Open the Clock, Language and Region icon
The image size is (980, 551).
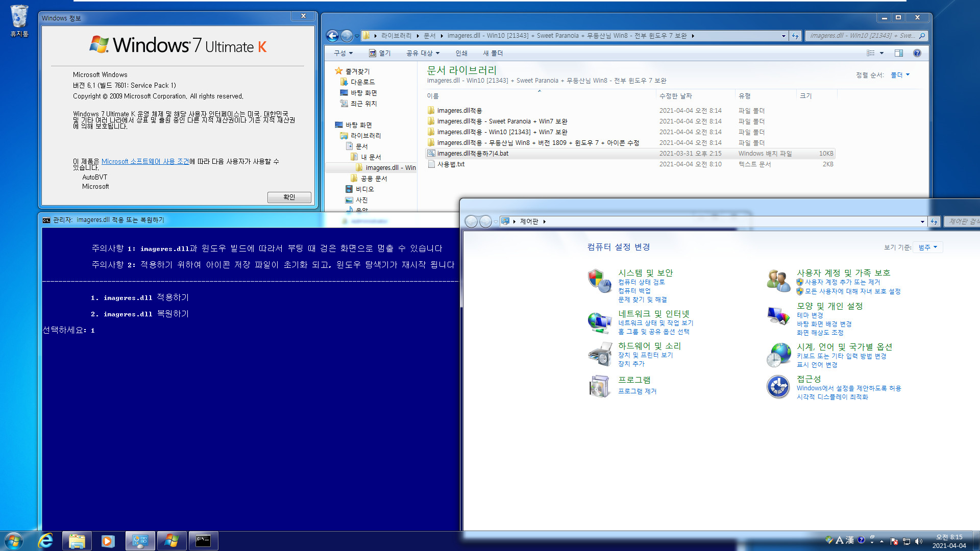pyautogui.click(x=778, y=355)
